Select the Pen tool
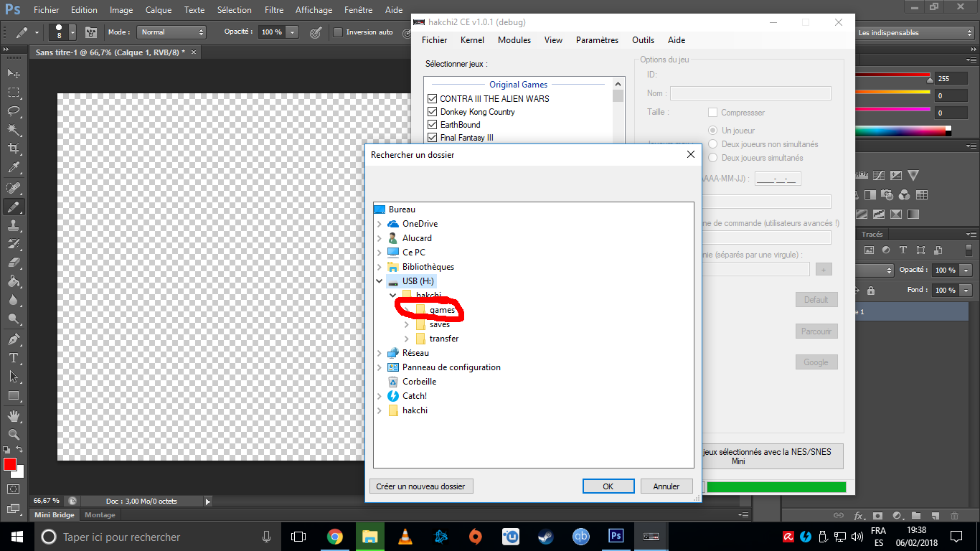The image size is (980, 551). (x=14, y=339)
